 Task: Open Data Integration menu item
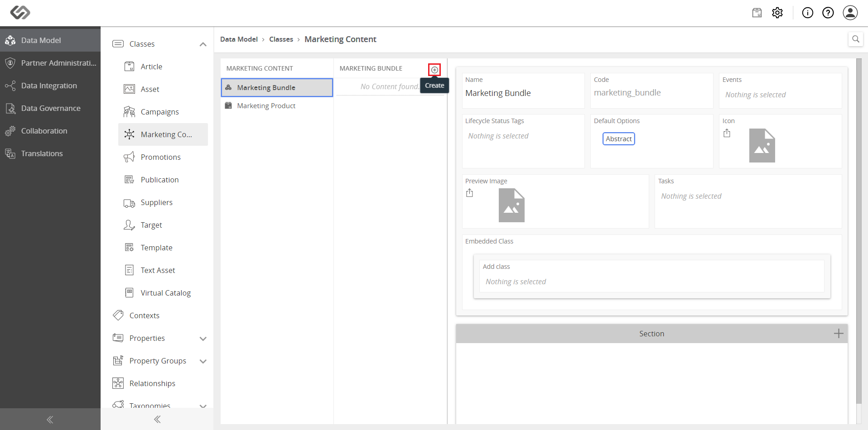point(50,86)
